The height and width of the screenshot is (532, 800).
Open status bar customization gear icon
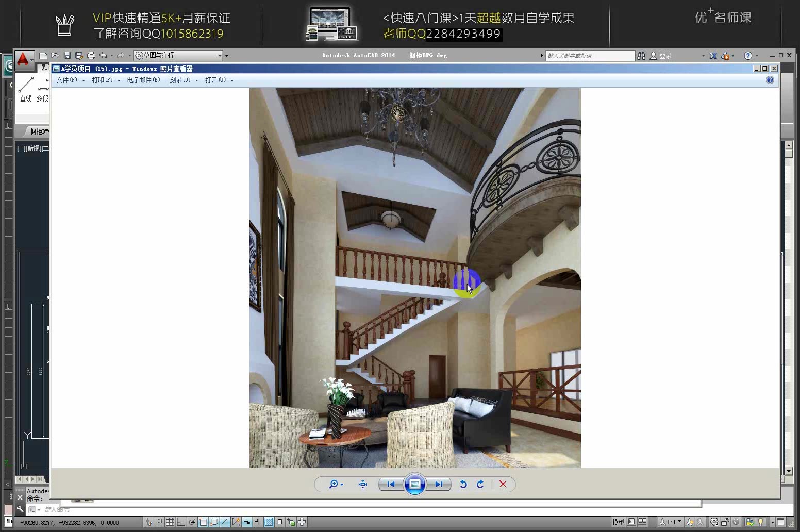714,522
